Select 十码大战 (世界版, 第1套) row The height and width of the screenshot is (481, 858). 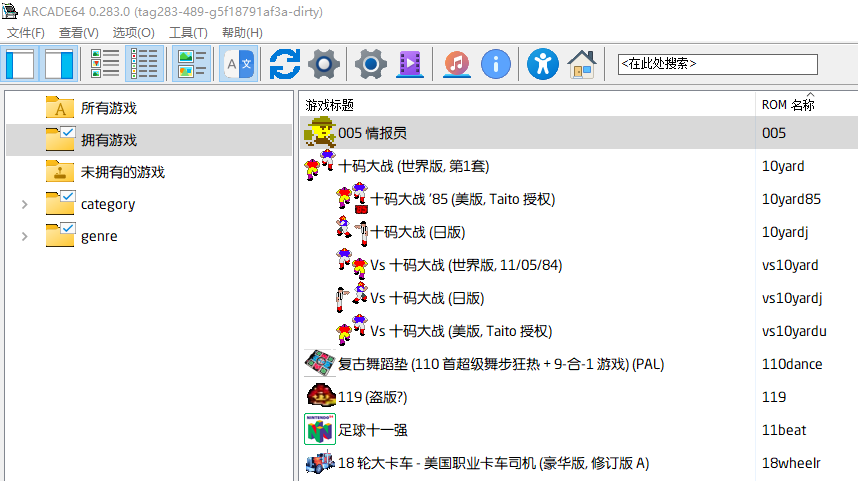579,166
